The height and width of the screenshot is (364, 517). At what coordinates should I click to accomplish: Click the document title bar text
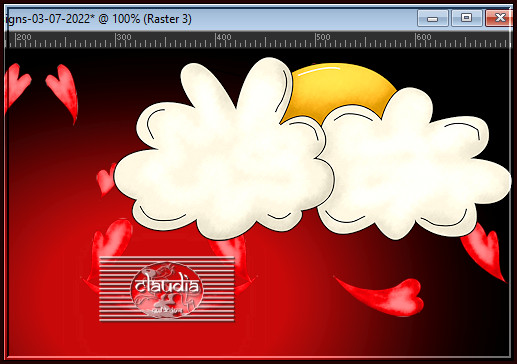[x=99, y=19]
